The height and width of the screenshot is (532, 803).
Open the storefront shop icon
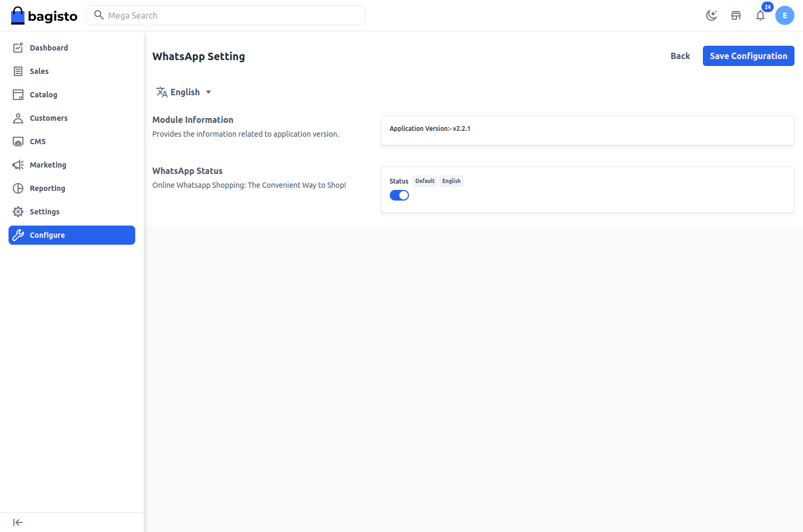pos(736,15)
